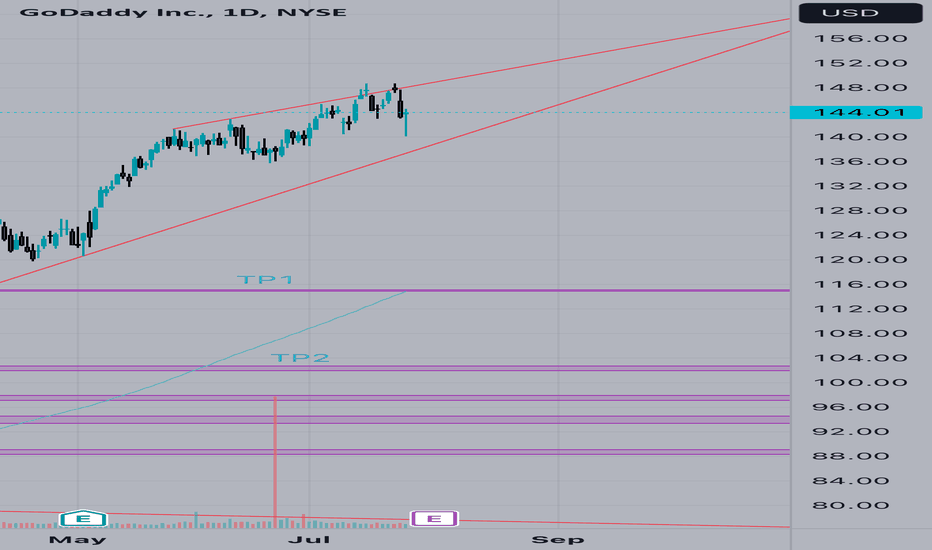Select the purple horizontal line under TP1
Screen dimensions: 932x550
pyautogui.click(x=395, y=290)
